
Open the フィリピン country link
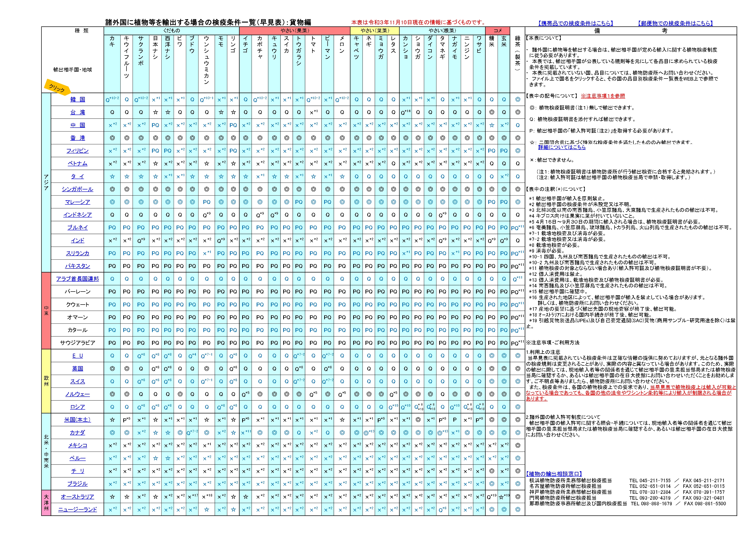click(x=77, y=151)
